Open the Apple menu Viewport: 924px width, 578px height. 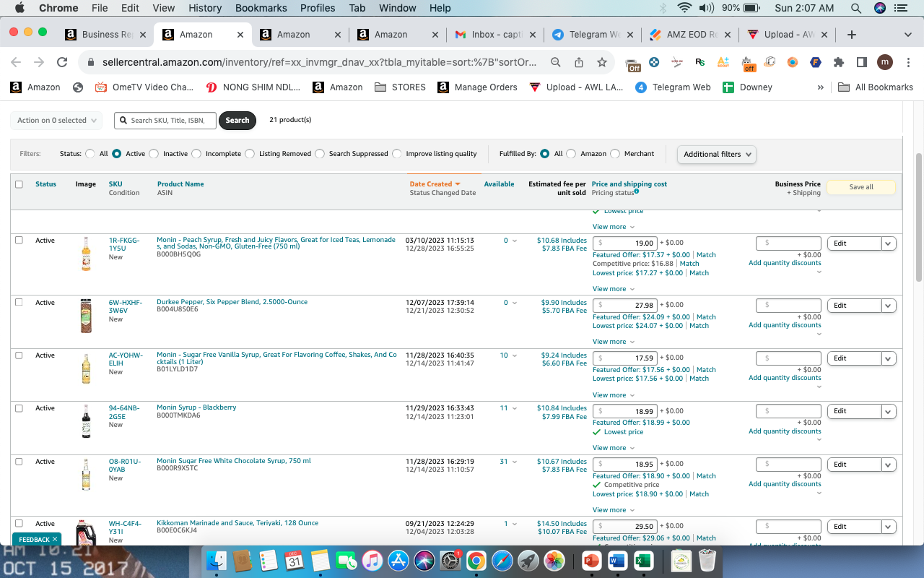[x=19, y=8]
